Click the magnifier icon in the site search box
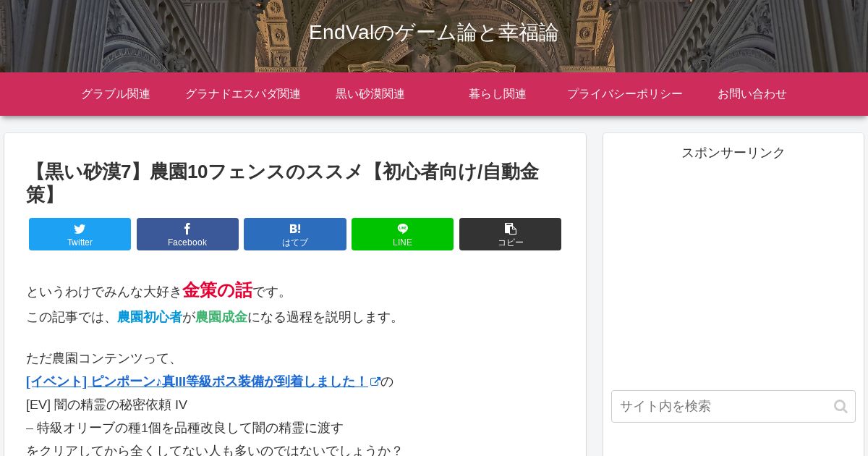The image size is (868, 456). coord(840,407)
